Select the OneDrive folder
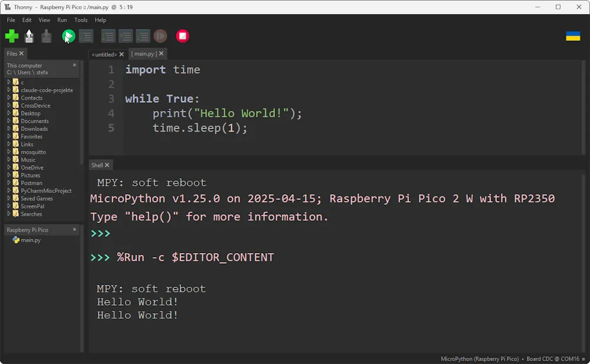590x364 pixels. click(x=32, y=168)
